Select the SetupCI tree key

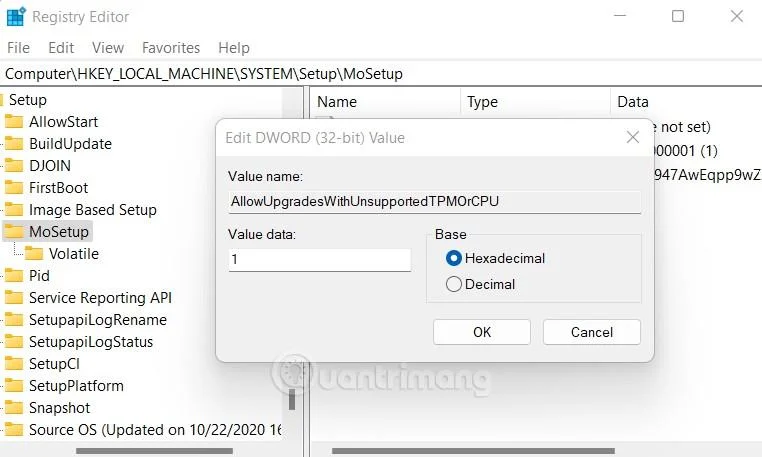pos(54,364)
